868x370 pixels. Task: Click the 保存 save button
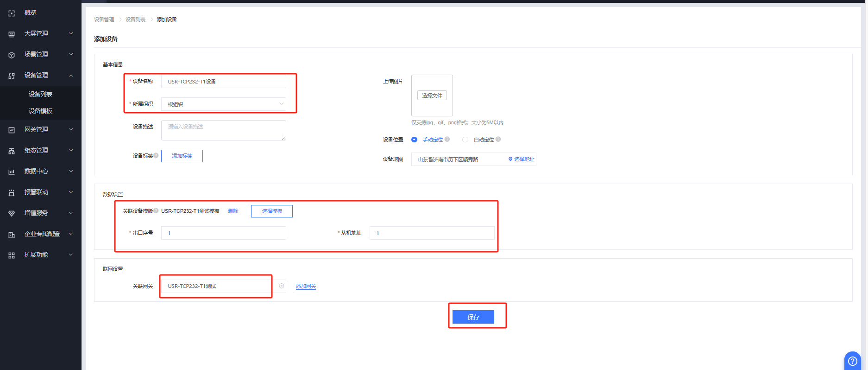tap(473, 317)
